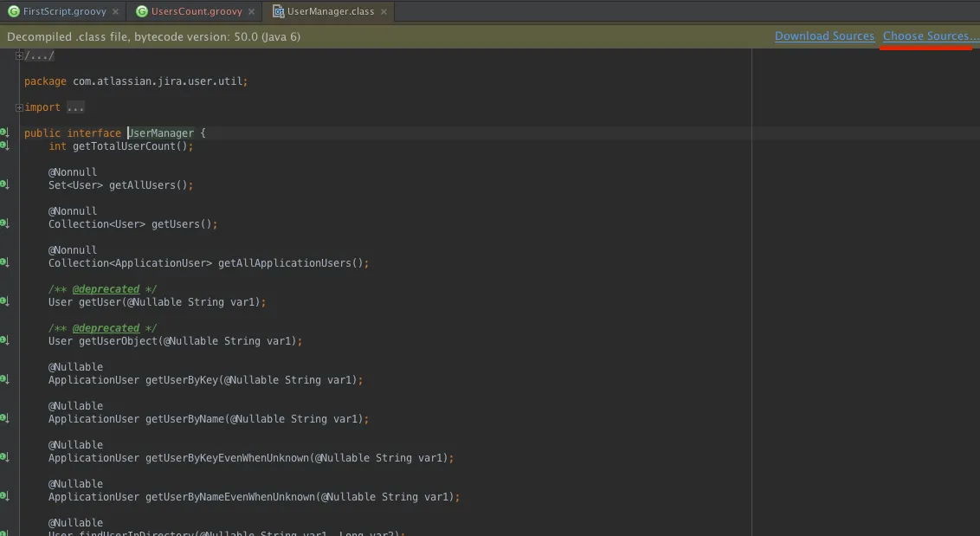The width and height of the screenshot is (980, 536).
Task: Close the FirstScript.groovy tab
Action: pyautogui.click(x=116, y=12)
